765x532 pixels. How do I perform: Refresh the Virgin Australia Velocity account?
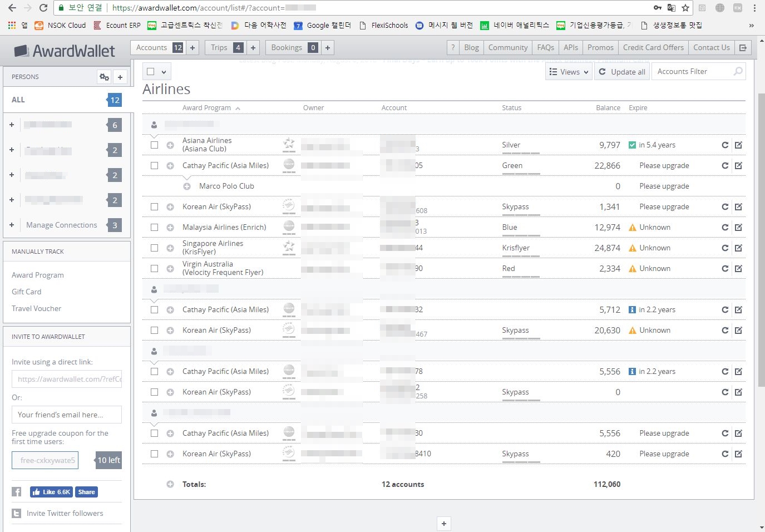pyautogui.click(x=725, y=268)
